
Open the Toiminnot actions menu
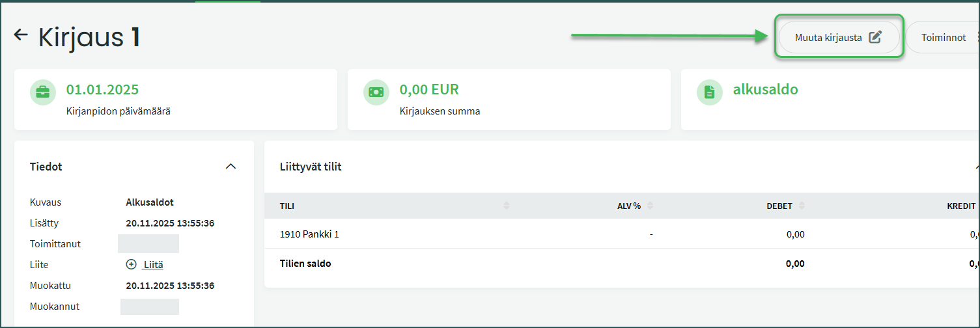[944, 38]
